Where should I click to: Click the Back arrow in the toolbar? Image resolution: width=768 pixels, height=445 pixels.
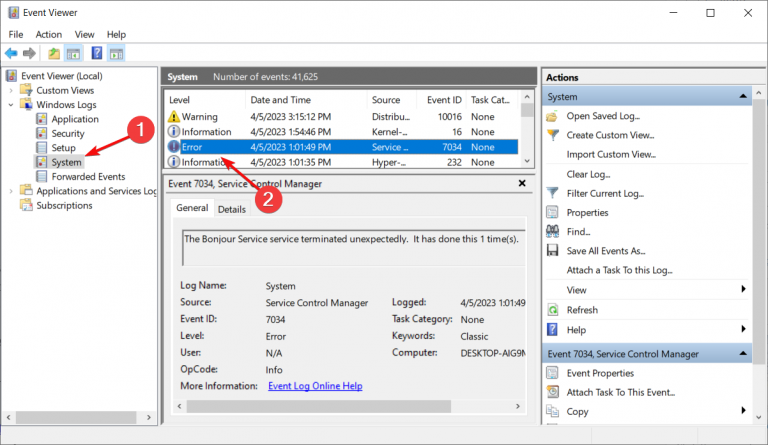[11, 53]
